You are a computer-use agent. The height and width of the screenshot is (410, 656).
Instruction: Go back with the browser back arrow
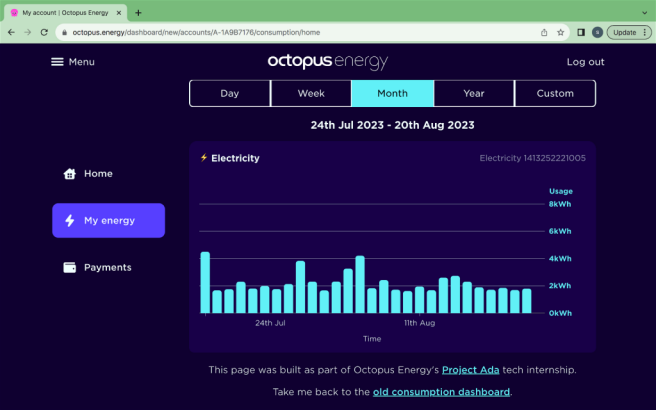click(x=11, y=32)
